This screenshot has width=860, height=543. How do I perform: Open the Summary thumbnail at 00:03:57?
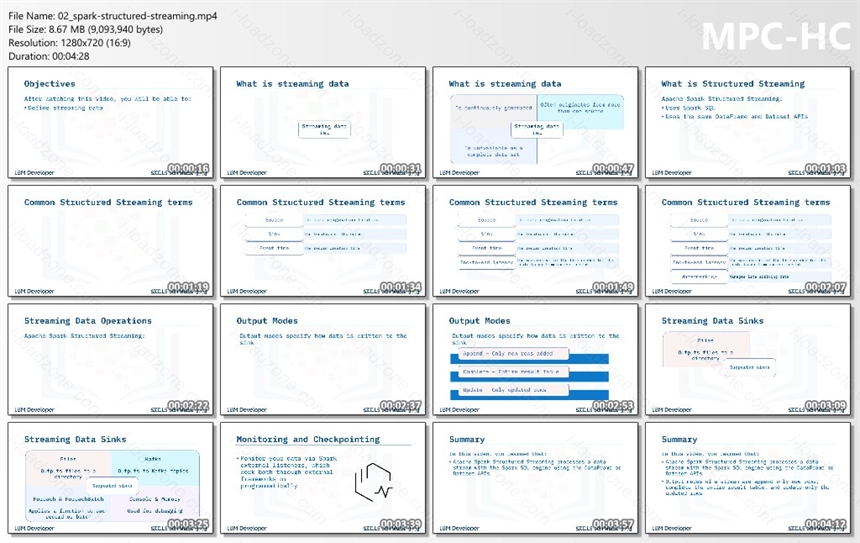(535, 478)
